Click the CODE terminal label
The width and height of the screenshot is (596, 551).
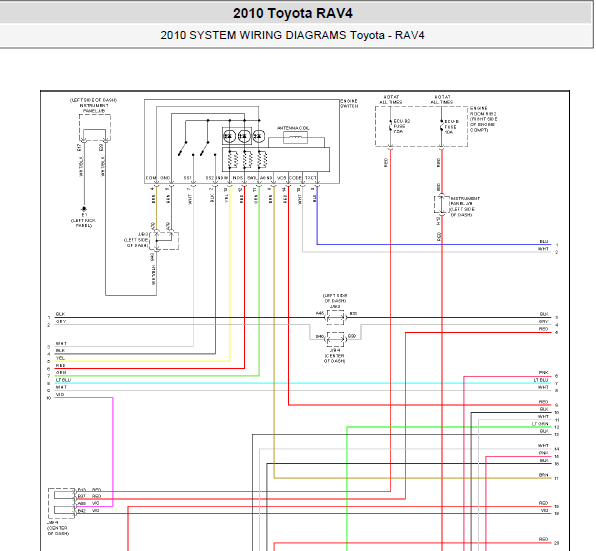pos(295,178)
